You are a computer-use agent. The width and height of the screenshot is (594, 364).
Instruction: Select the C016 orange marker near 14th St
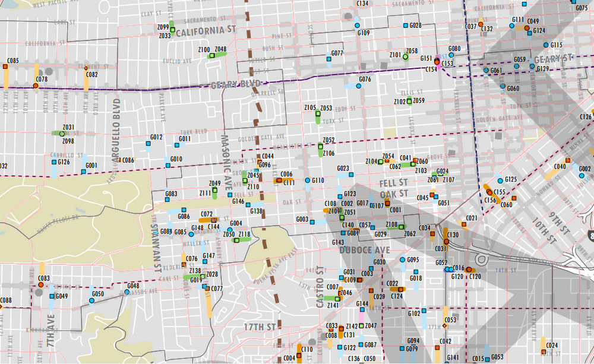469,269
